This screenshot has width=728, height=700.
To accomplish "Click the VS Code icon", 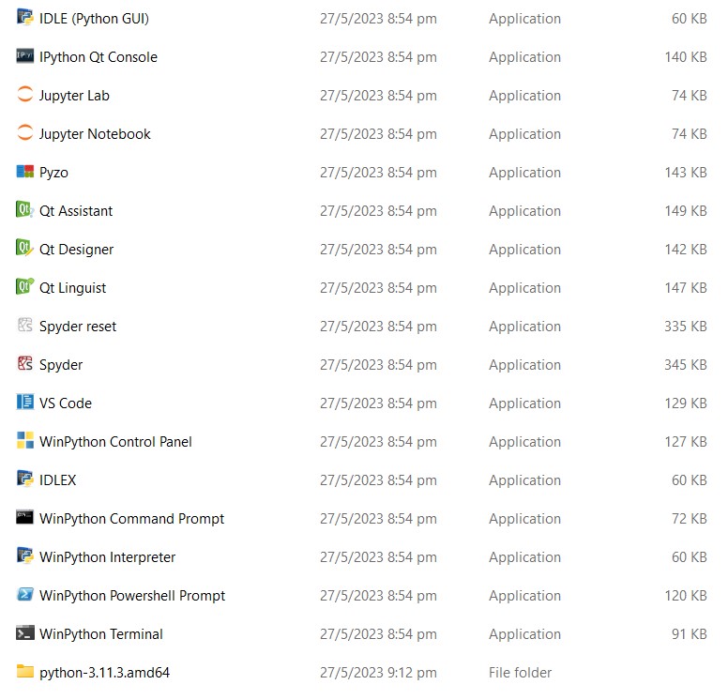I will (25, 403).
